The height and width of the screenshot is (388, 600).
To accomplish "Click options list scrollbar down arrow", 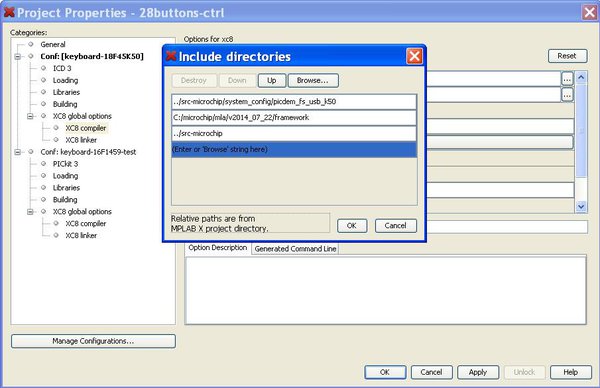I will point(581,207).
